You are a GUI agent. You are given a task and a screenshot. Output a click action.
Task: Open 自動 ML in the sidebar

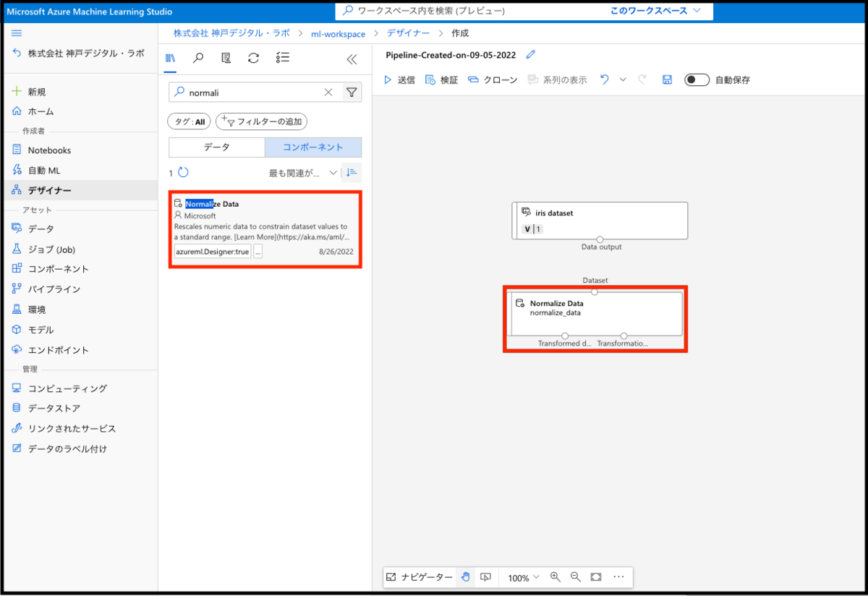click(37, 171)
